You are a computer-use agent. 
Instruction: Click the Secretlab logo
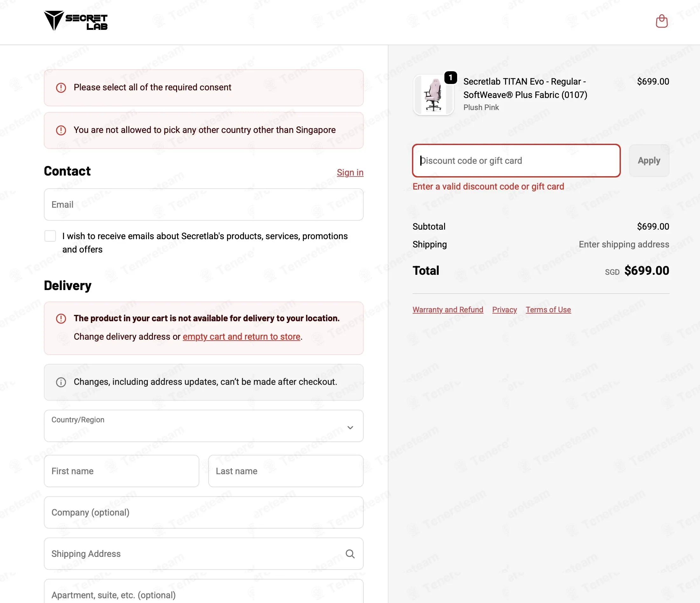coord(76,21)
